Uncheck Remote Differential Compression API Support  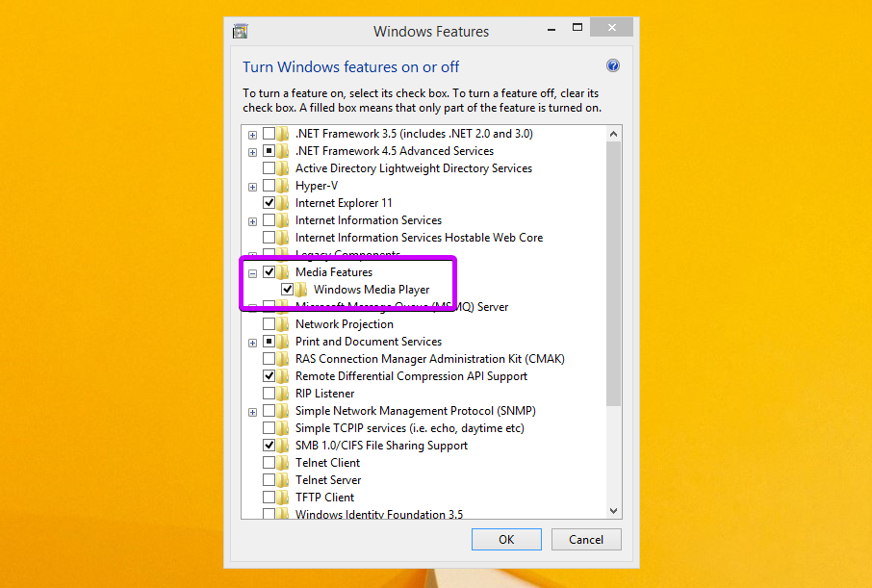coord(269,376)
